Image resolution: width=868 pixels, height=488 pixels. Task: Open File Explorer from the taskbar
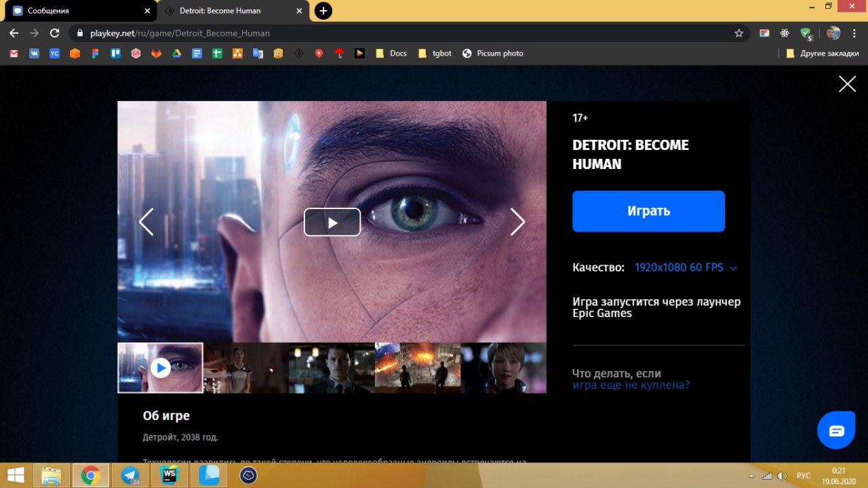coord(52,475)
